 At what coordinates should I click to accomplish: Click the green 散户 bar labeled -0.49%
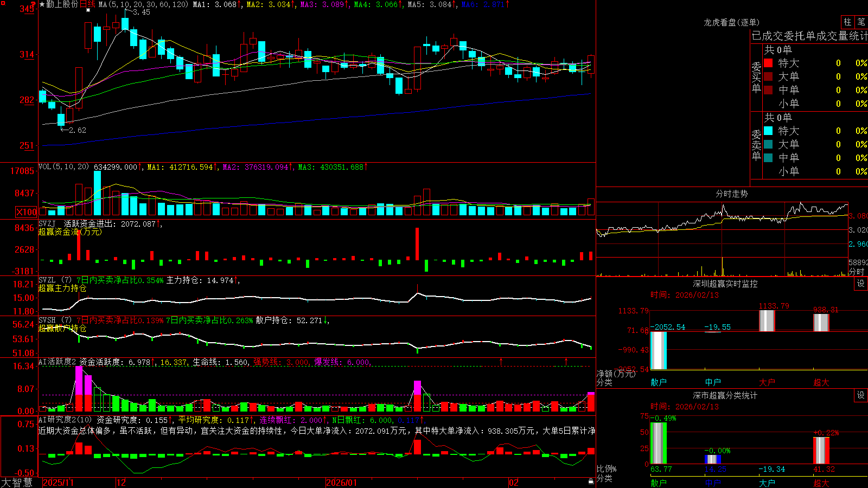point(659,443)
